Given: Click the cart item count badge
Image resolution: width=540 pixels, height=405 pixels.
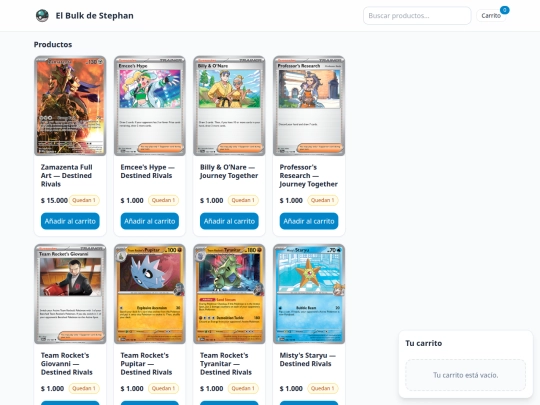Looking at the screenshot, I should pyautogui.click(x=505, y=10).
